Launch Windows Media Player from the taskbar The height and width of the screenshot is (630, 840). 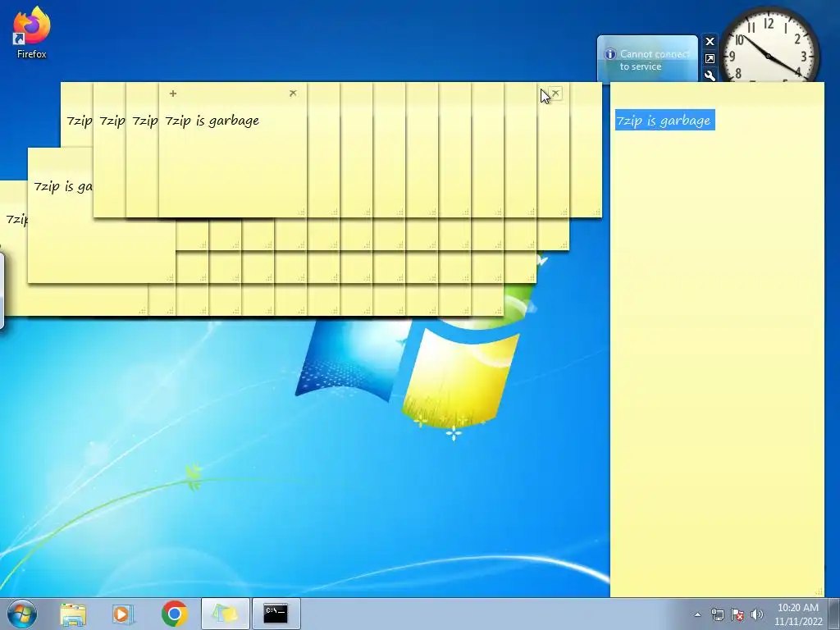click(x=123, y=614)
